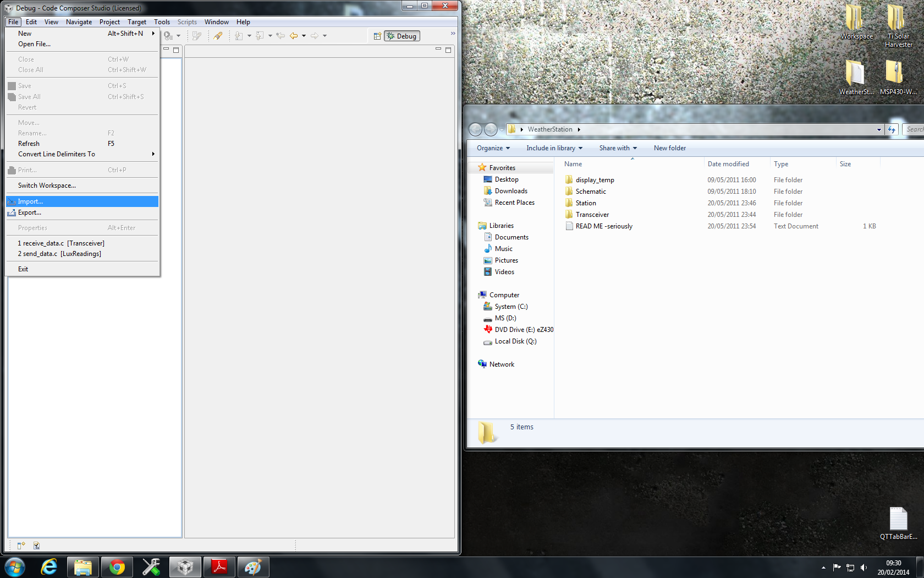This screenshot has width=924, height=578.
Task: Open the Share with dropdown
Action: [x=618, y=148]
